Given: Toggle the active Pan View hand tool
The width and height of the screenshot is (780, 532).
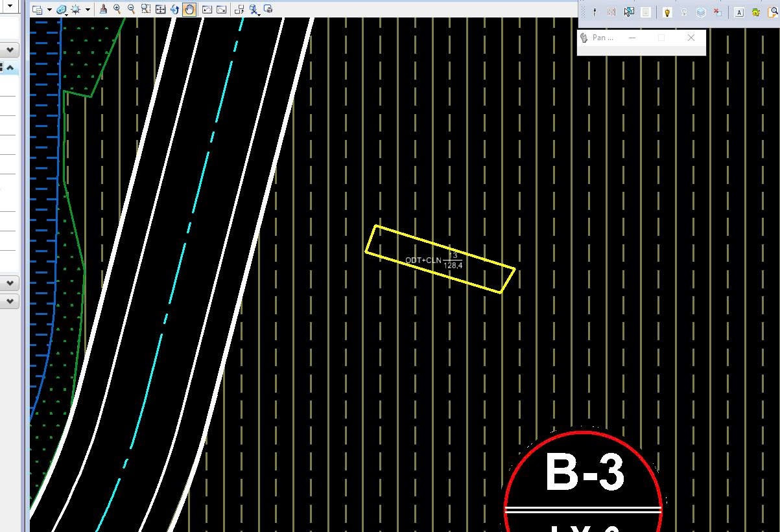Looking at the screenshot, I should pos(189,9).
